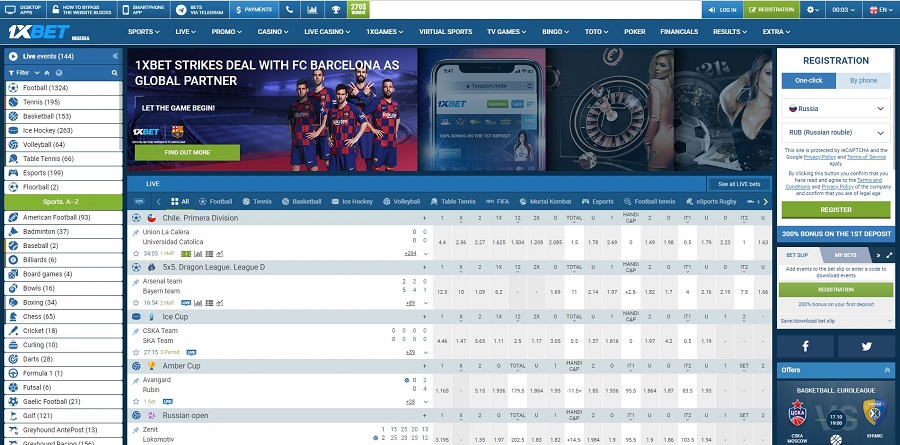Collapse the Live events sidebar with double chevron
Viewport: 900px width, 445px height.
115,56
